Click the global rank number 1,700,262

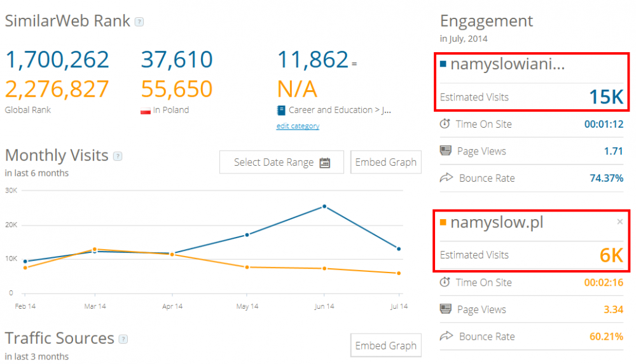tap(57, 60)
